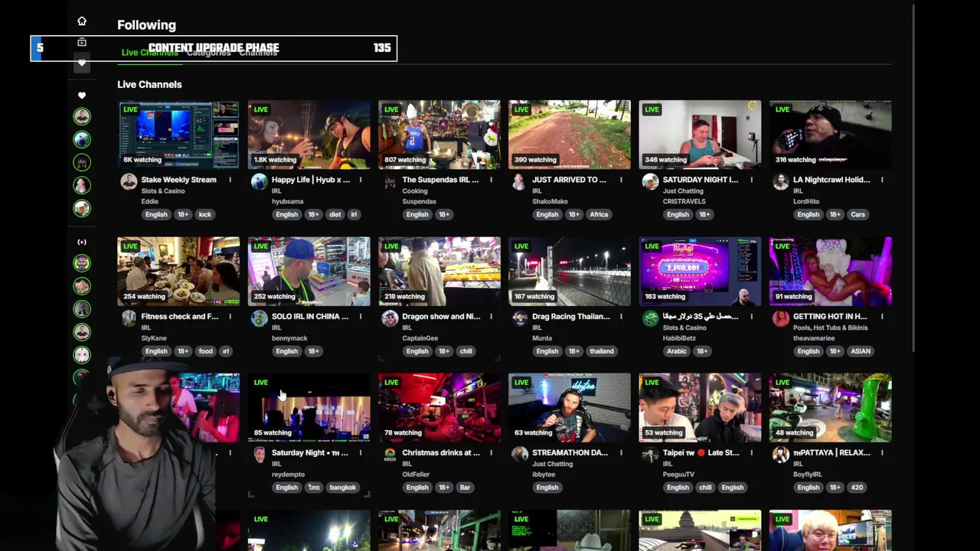Open Christmas drinks stream title link

click(x=441, y=452)
